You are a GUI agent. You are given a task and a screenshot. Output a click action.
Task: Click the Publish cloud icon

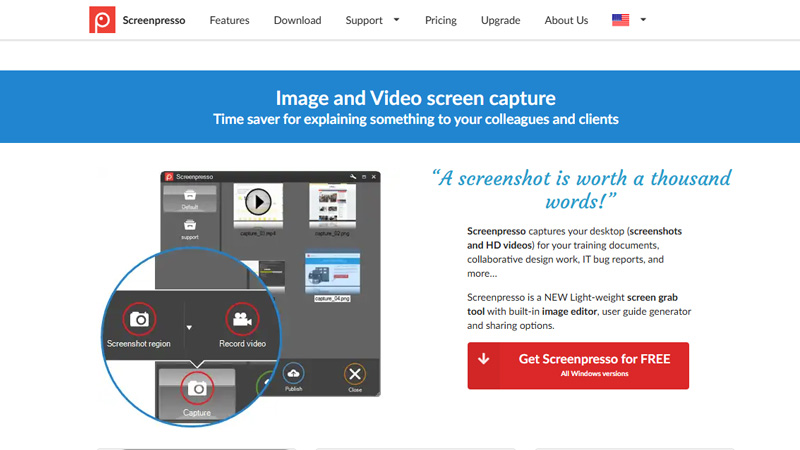[x=294, y=374]
